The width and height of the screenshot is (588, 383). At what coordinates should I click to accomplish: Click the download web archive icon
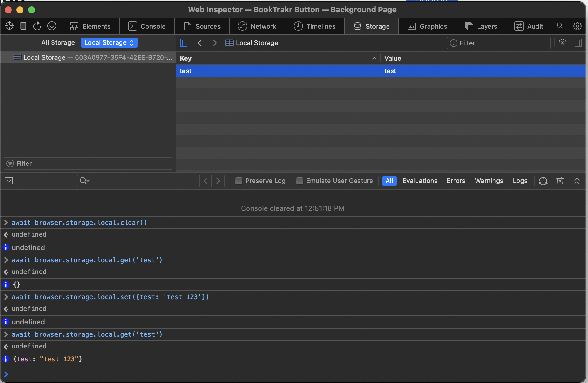52,26
